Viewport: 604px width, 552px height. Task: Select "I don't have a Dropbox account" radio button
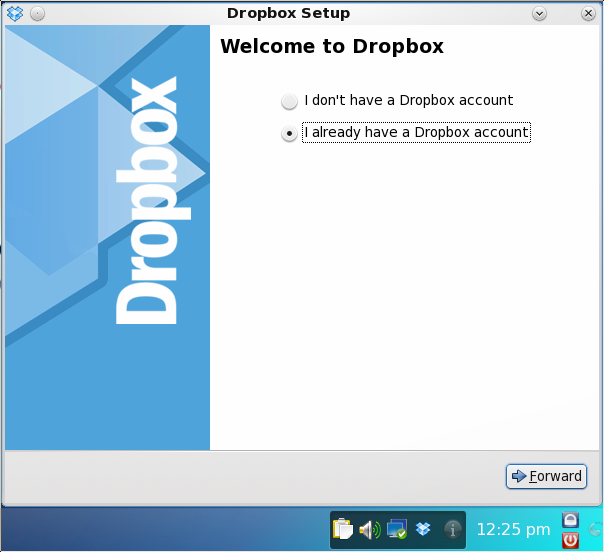click(x=289, y=102)
